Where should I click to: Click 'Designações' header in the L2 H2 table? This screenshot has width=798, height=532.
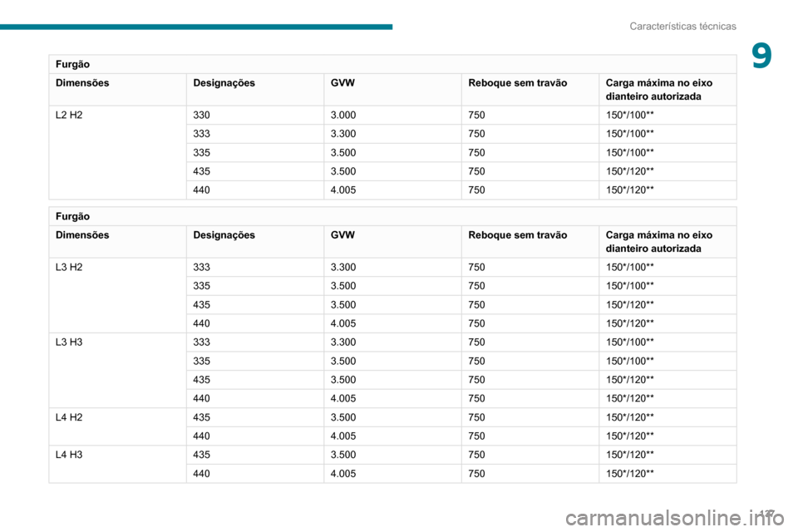[224, 83]
